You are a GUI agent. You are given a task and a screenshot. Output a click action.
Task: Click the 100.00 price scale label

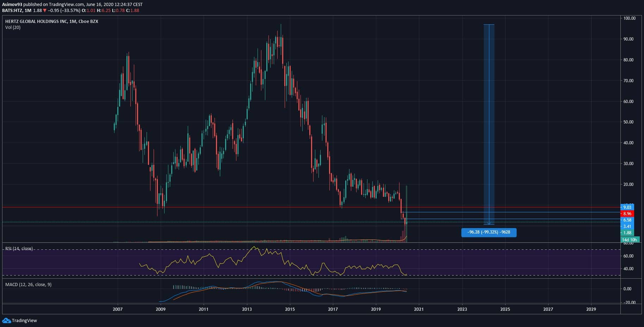[629, 18]
